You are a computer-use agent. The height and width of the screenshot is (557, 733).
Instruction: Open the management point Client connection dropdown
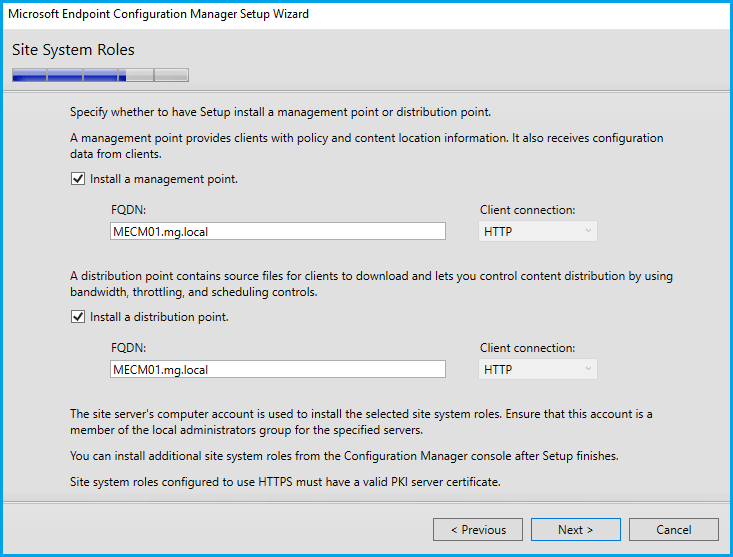(x=538, y=231)
